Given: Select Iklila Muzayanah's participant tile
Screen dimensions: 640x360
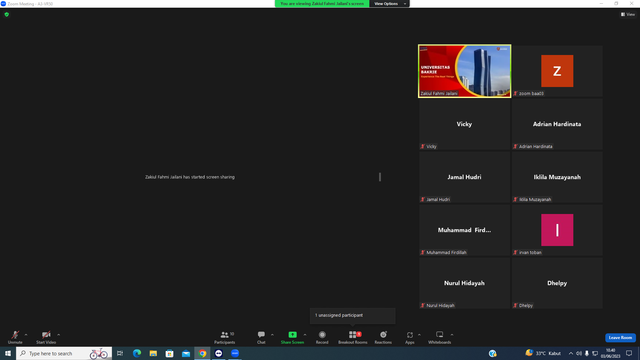Looking at the screenshot, I should click(557, 177).
